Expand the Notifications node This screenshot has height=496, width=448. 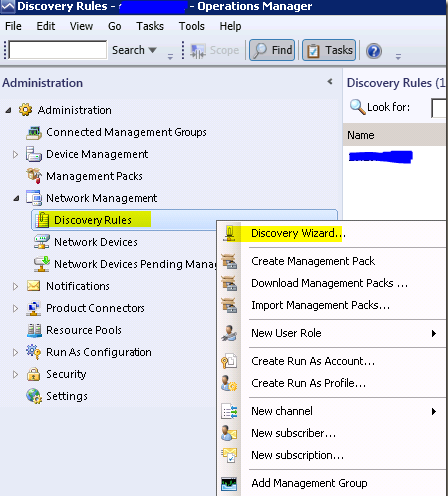(x=15, y=286)
